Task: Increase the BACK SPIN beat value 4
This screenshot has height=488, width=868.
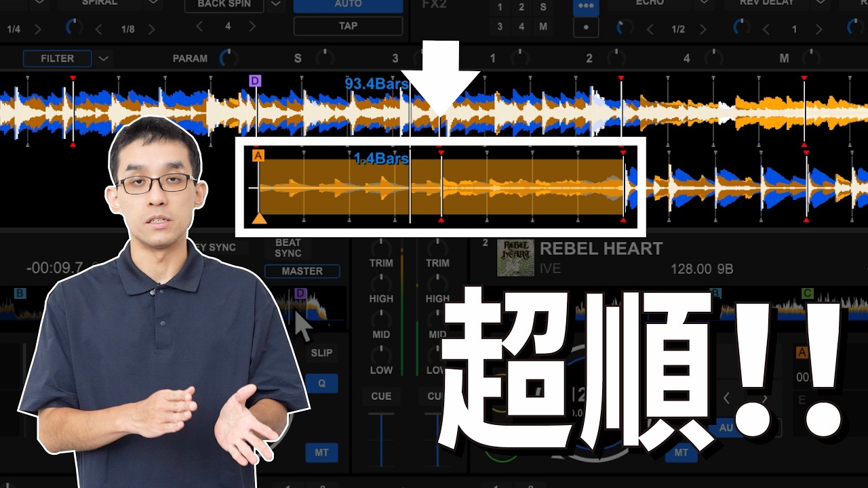Action: pos(252,26)
